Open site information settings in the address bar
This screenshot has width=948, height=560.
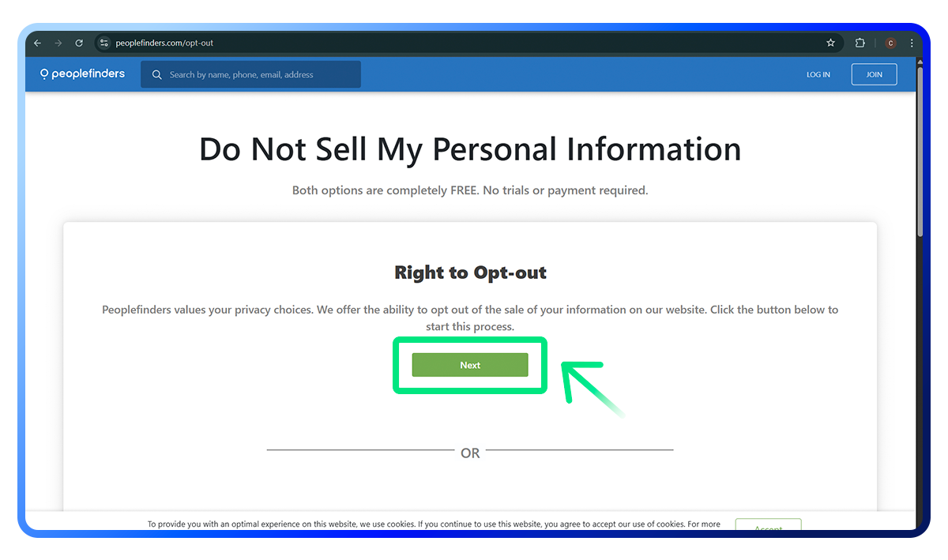pos(103,43)
